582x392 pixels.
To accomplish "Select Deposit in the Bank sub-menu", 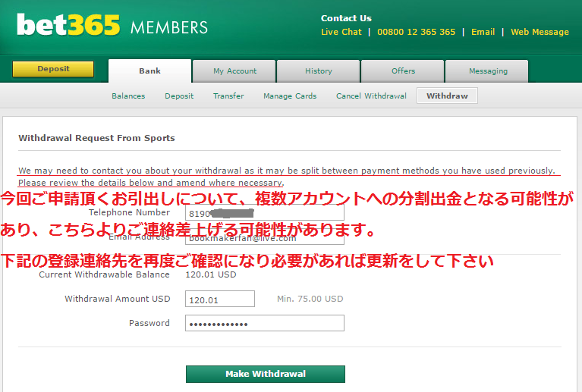I will pyautogui.click(x=179, y=96).
